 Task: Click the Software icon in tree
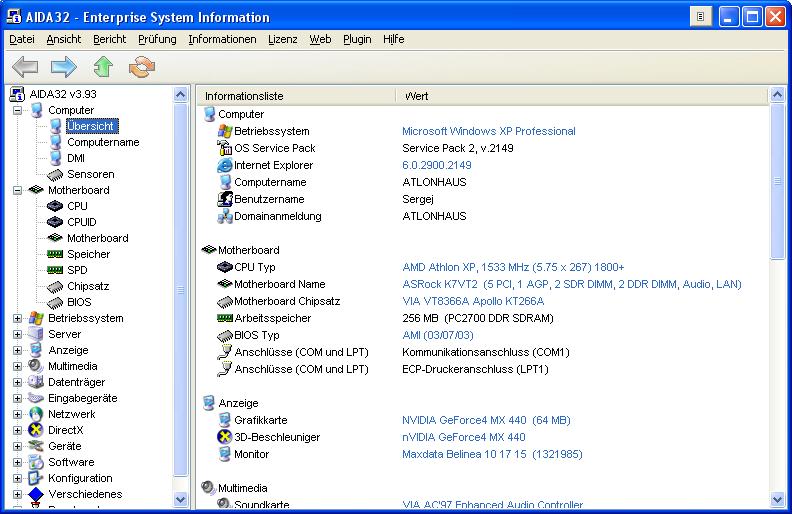coord(36,462)
